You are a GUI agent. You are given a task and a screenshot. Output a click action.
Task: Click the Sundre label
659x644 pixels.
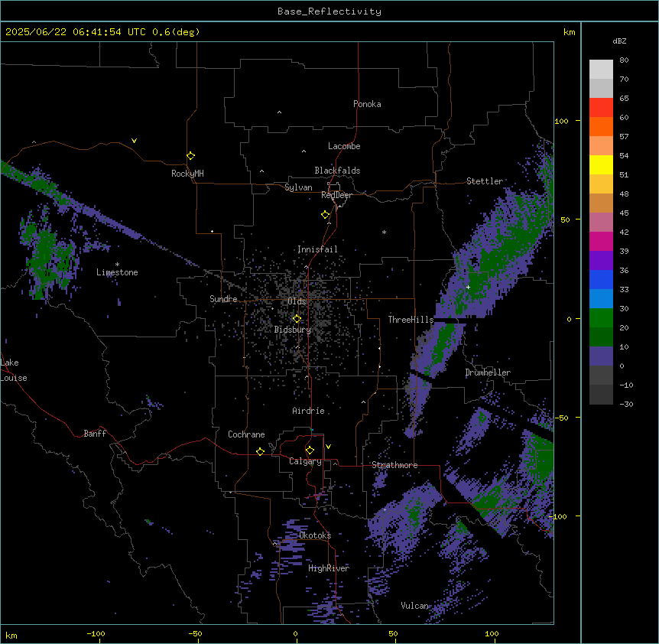click(x=223, y=299)
